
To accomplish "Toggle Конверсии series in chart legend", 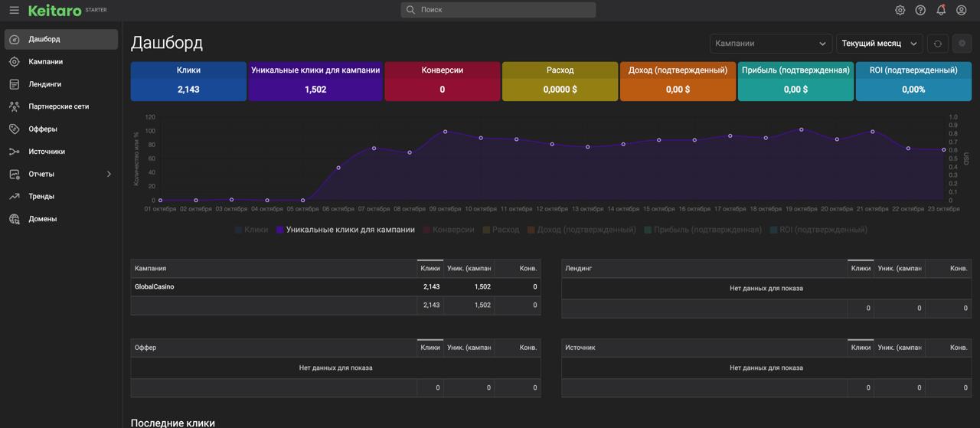I will 449,230.
